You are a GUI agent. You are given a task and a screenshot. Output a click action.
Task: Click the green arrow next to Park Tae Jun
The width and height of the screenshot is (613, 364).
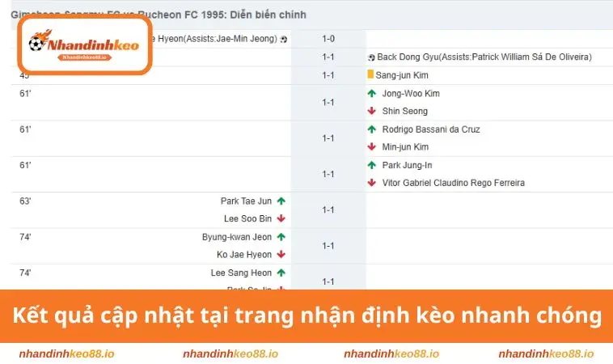281,201
